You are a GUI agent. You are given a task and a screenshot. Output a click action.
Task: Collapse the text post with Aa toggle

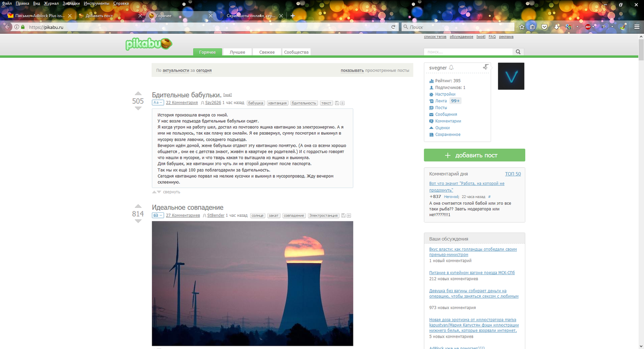click(x=158, y=103)
